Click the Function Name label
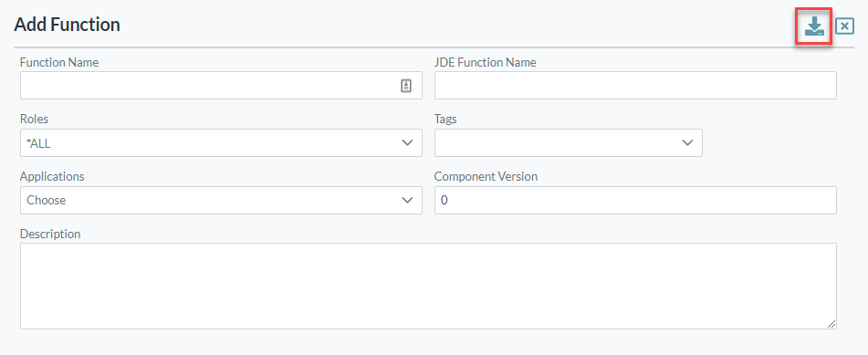The width and height of the screenshot is (868, 355). pos(59,63)
